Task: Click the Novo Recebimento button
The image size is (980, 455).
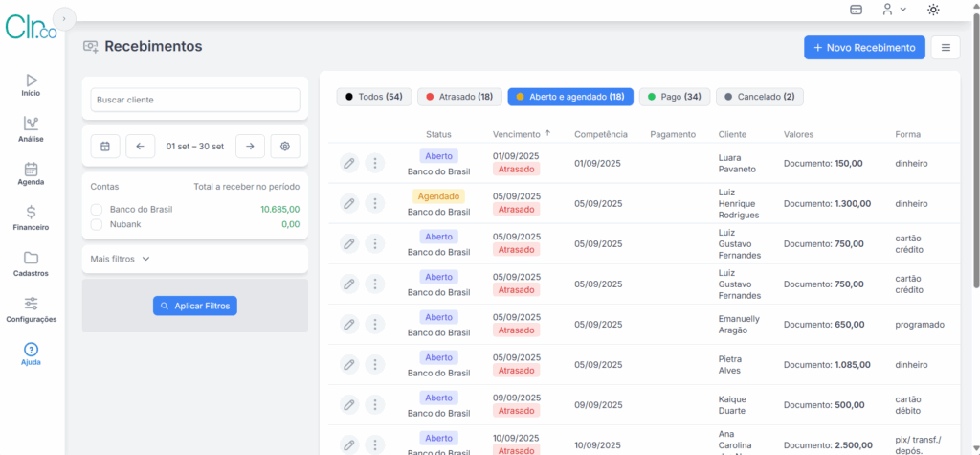Action: click(x=864, y=48)
